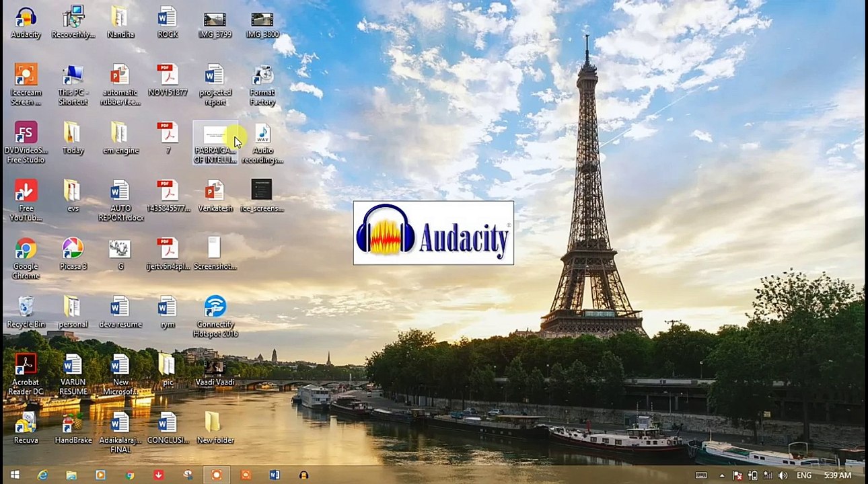This screenshot has height=484, width=868.
Task: Select the deva resume Word document
Action: [x=120, y=312]
